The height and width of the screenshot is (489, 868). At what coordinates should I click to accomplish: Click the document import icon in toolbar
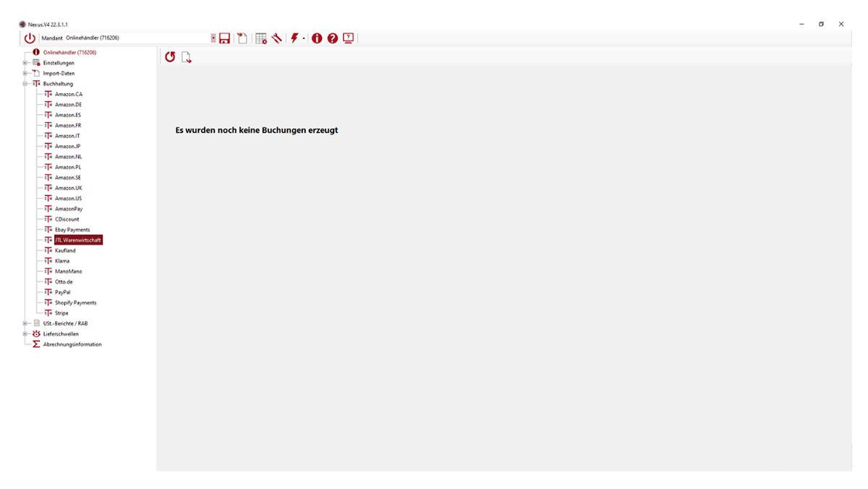[x=242, y=38]
